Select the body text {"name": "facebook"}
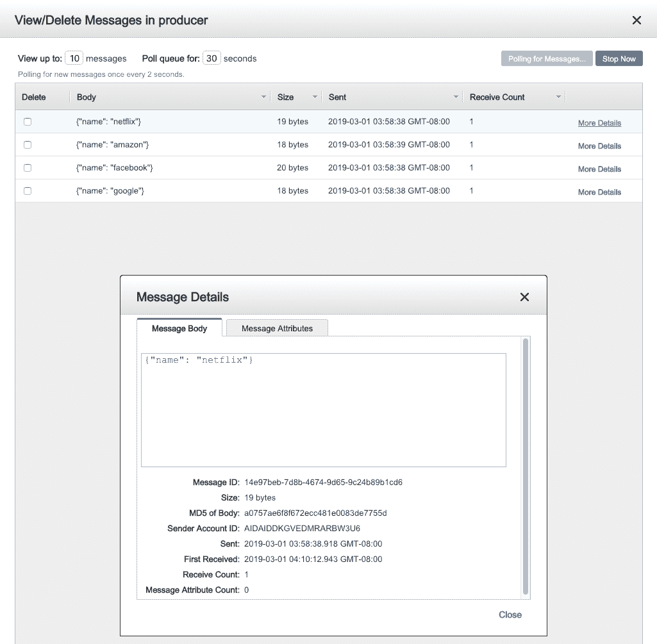The height and width of the screenshot is (644, 657). pyautogui.click(x=114, y=168)
